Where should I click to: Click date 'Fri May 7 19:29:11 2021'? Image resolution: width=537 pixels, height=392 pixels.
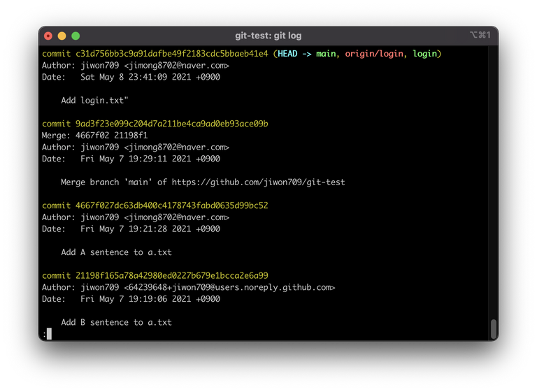(136, 159)
